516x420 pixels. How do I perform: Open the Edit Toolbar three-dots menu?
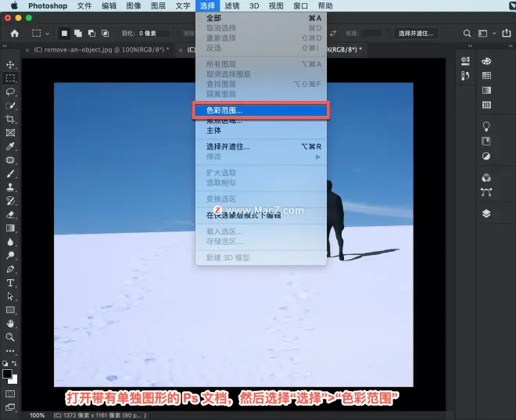point(10,351)
